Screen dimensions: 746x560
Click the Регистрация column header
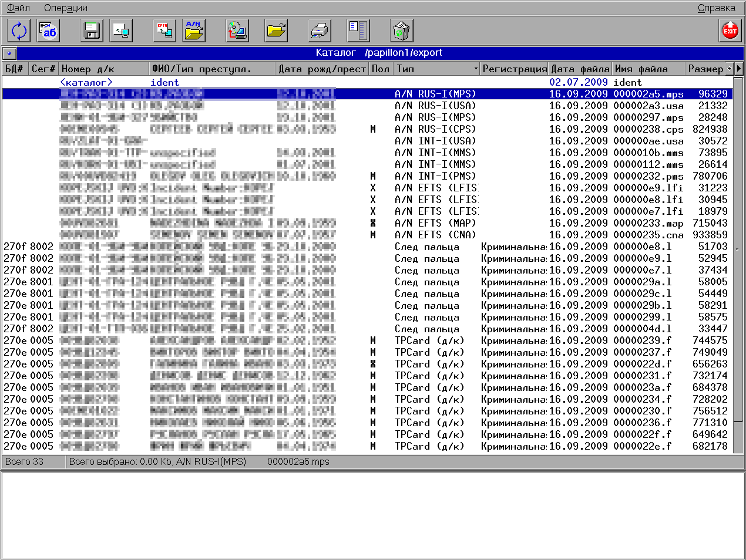(x=514, y=69)
